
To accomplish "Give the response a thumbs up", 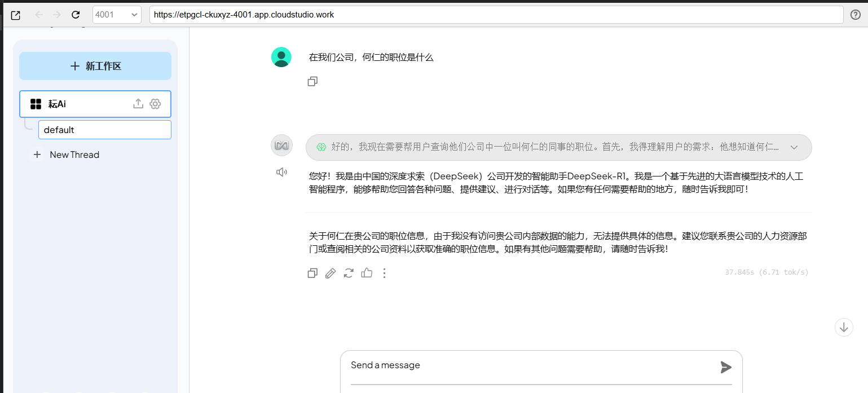I will [x=367, y=273].
